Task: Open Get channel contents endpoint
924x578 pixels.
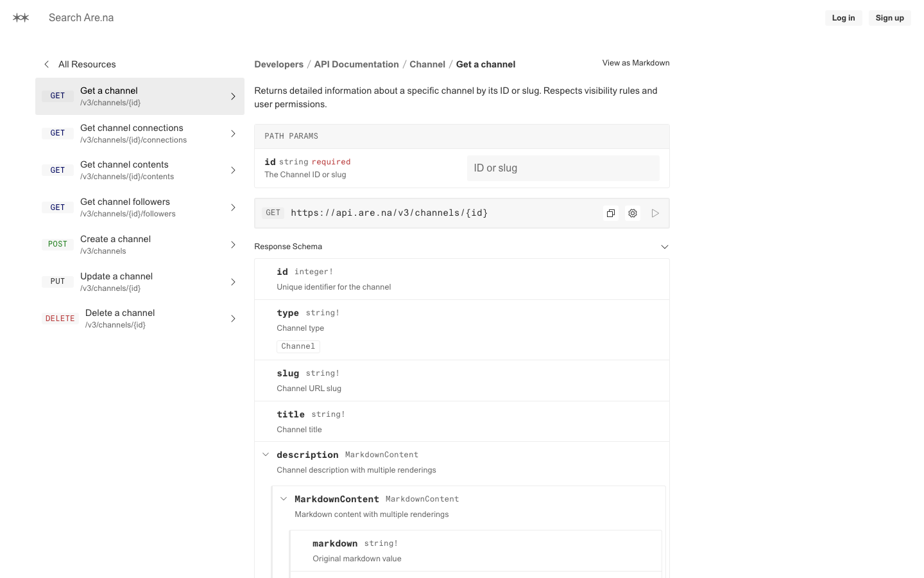Action: coord(140,170)
